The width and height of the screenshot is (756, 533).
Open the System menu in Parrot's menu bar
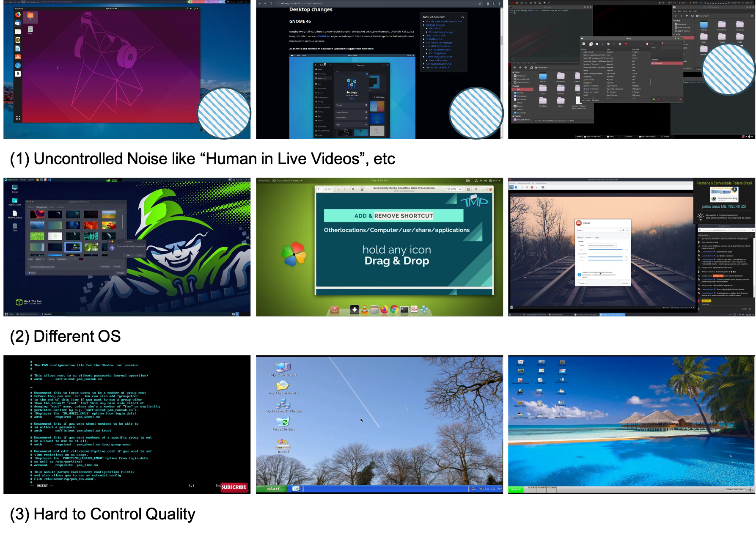[x=30, y=179]
